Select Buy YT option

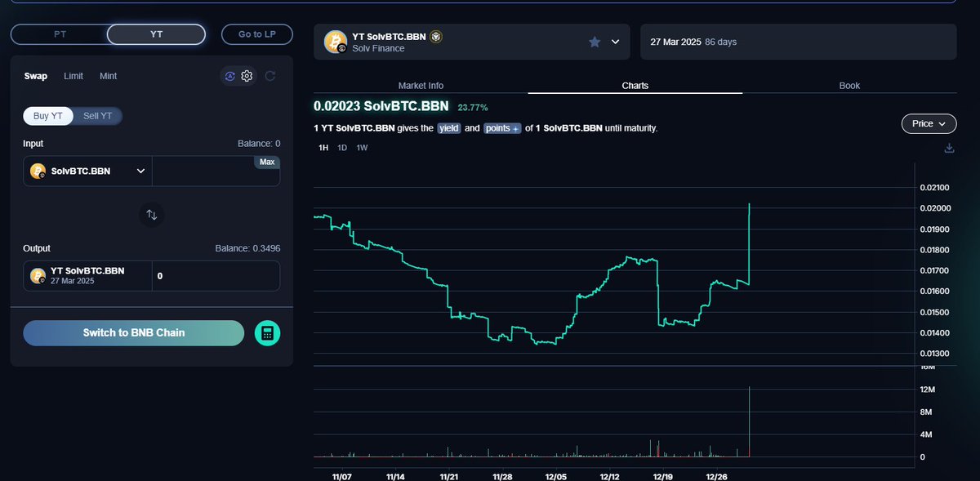click(48, 116)
